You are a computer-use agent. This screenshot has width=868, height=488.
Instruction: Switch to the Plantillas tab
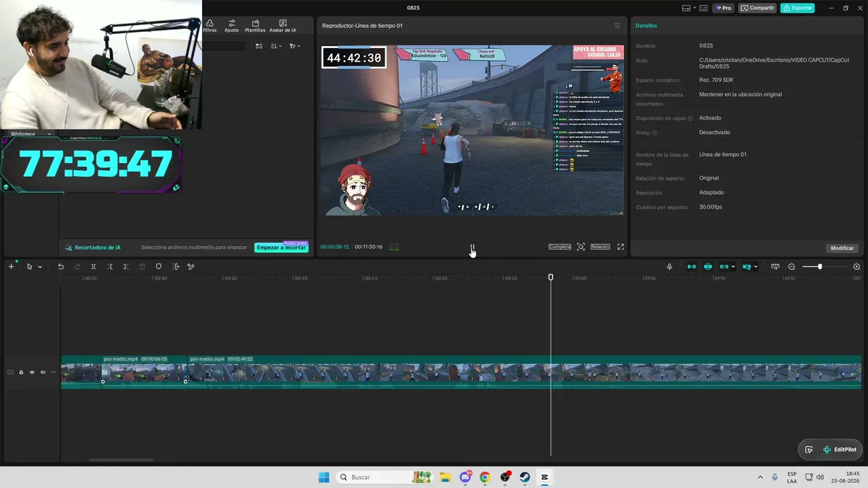(255, 26)
